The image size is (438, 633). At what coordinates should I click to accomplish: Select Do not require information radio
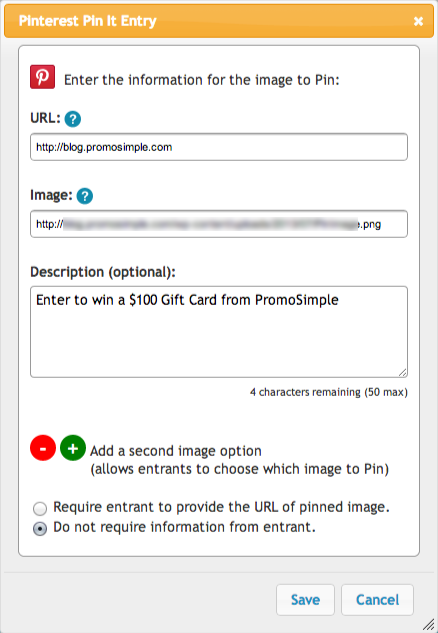pyautogui.click(x=40, y=529)
